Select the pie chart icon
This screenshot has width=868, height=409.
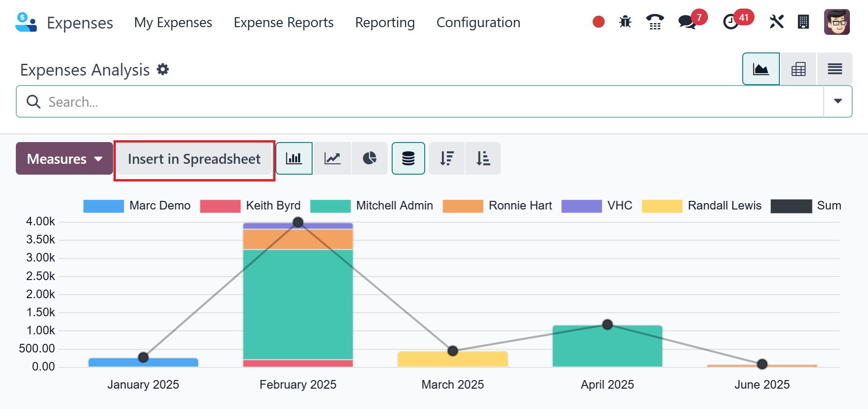[x=370, y=158]
